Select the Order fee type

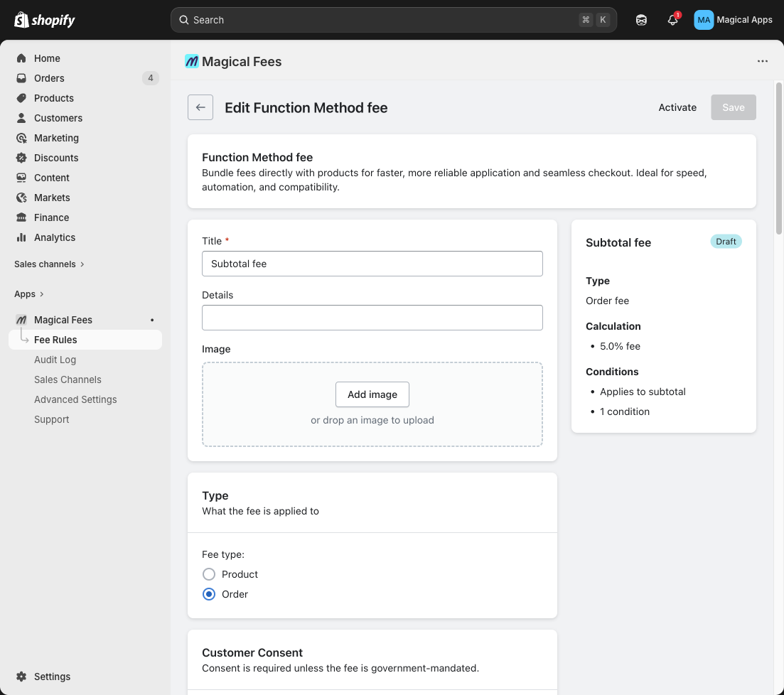[209, 594]
